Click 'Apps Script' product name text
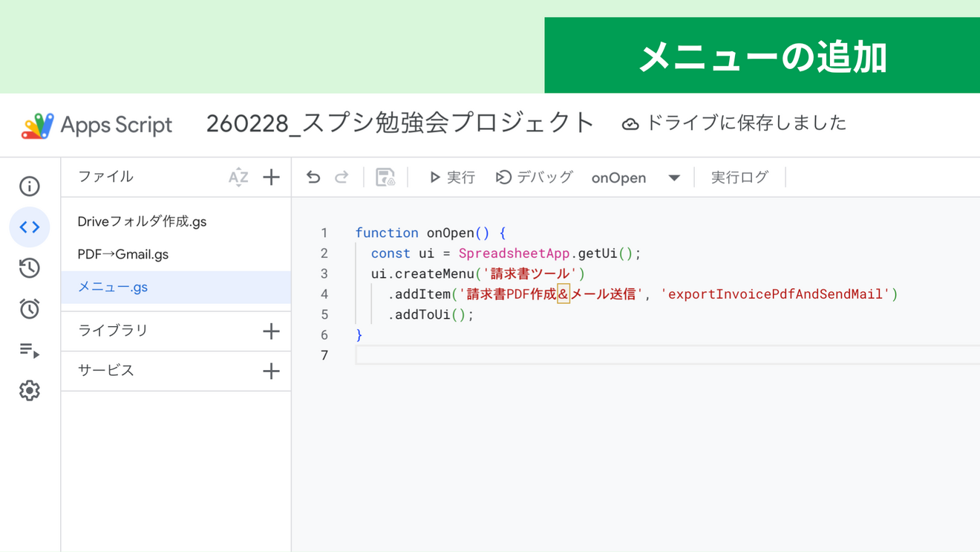980x552 pixels. click(116, 125)
